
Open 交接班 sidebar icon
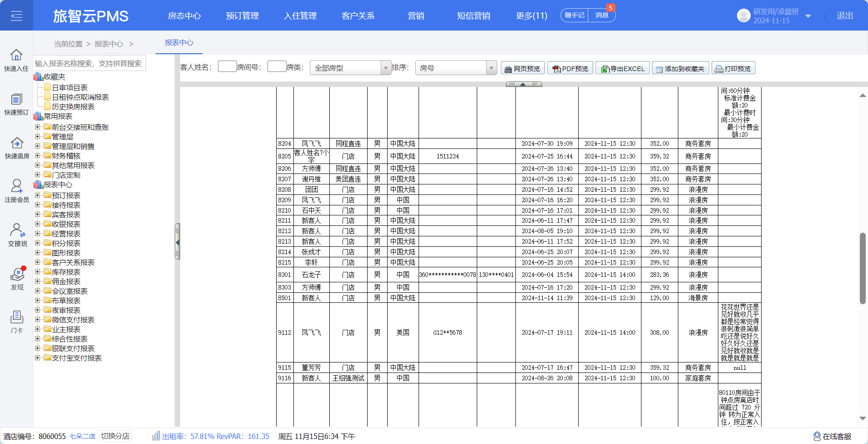click(17, 230)
